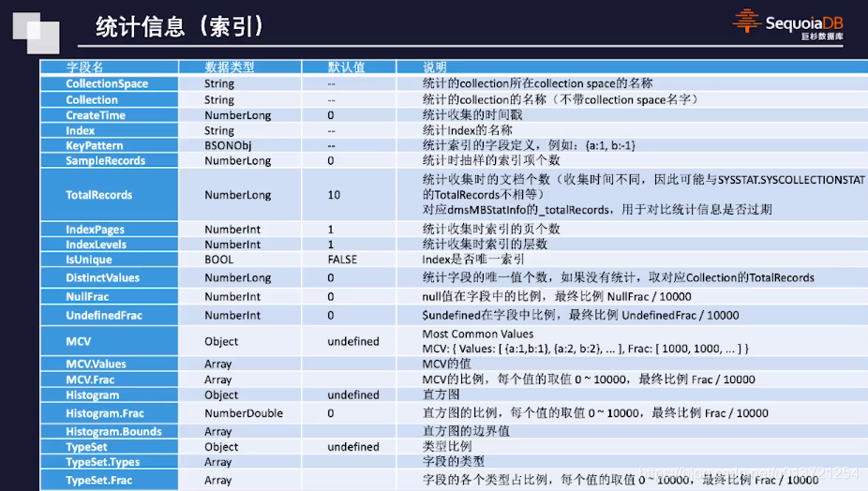
Task: Click the 'Histogram.Frac' field name
Action: (x=105, y=413)
